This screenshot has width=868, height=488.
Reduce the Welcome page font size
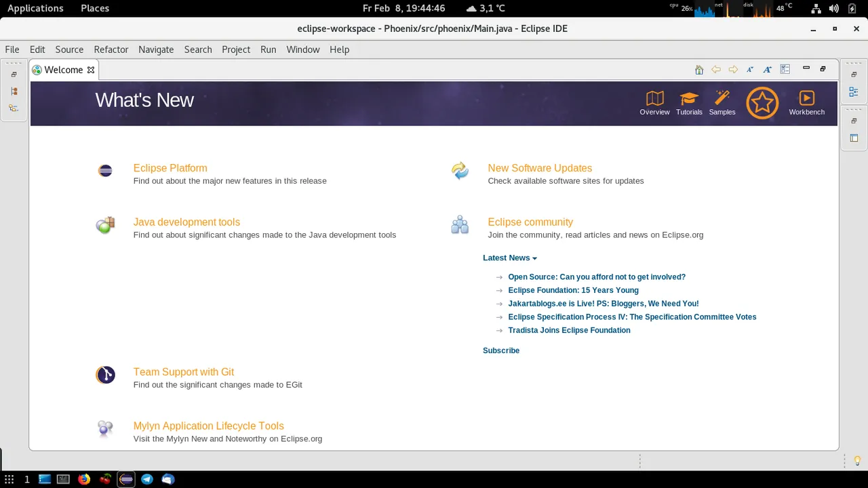coord(750,70)
